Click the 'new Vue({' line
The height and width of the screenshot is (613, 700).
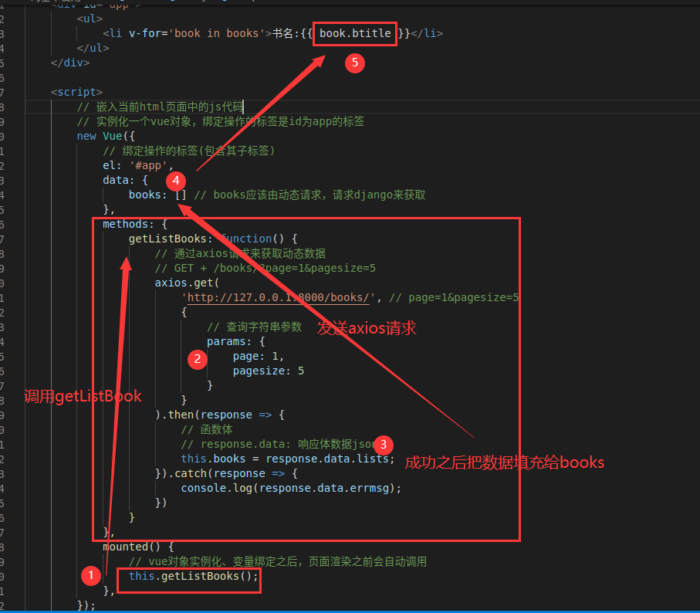(x=106, y=136)
